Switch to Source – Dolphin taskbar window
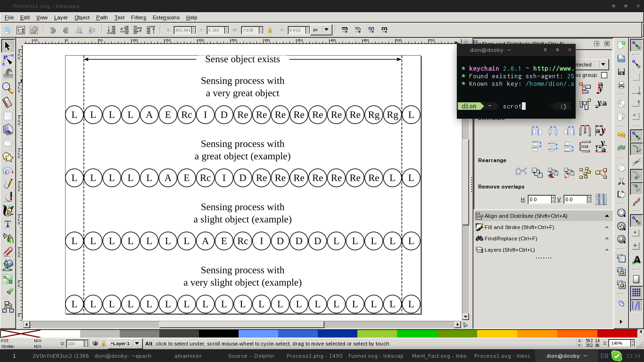Viewport: 644px width, 362px height. 251,356
